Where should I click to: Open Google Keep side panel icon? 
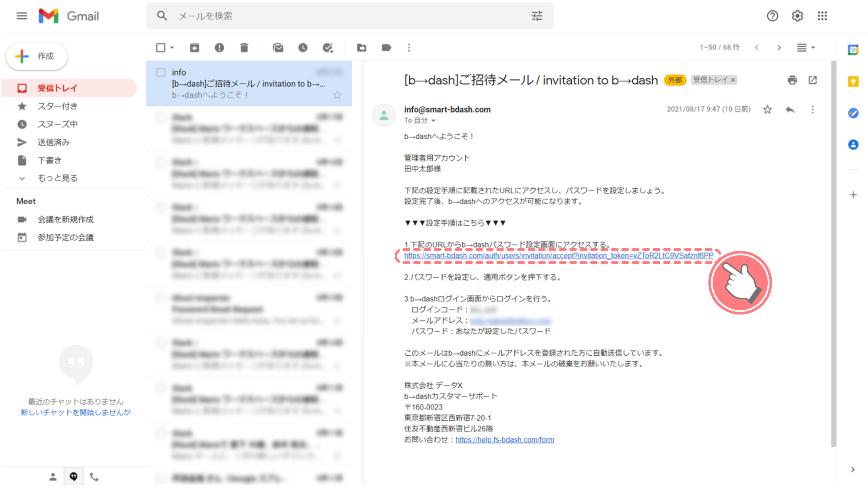(x=853, y=82)
